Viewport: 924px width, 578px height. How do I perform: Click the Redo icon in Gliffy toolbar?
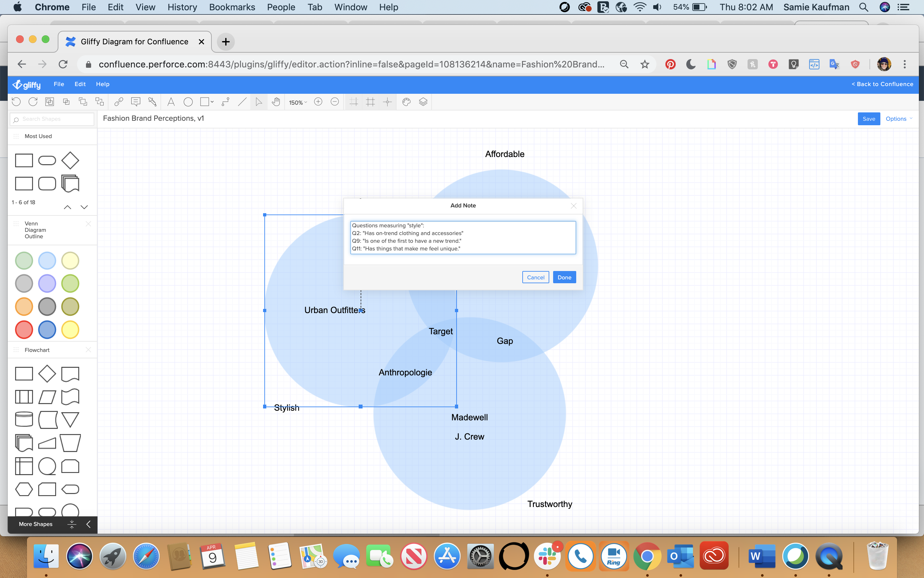33,102
